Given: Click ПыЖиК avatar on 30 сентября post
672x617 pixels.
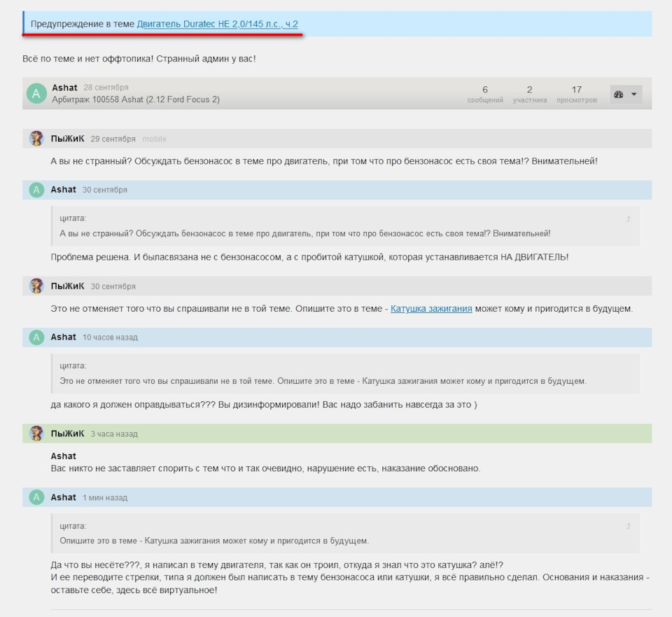Looking at the screenshot, I should pos(36,286).
